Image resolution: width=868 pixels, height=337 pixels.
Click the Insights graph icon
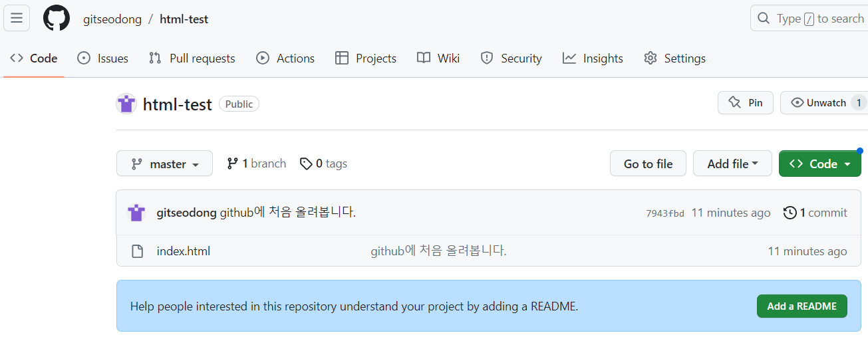coord(569,58)
